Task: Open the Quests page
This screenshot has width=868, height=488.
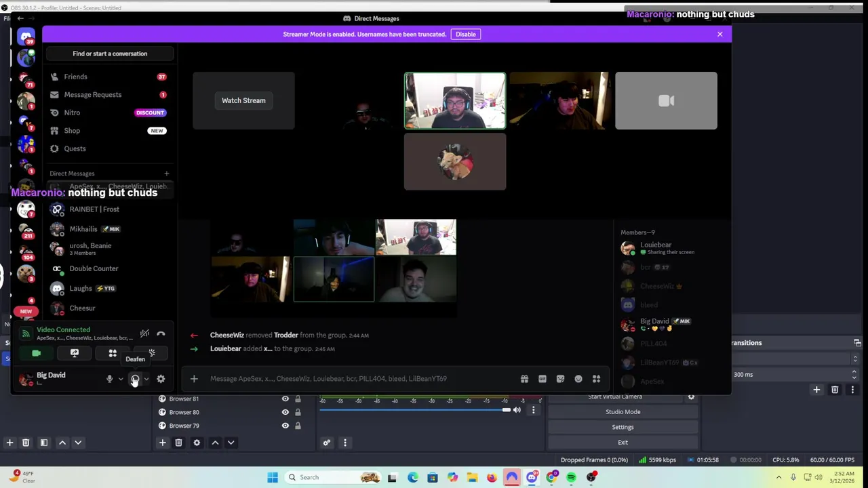Action: pyautogui.click(x=108, y=148)
